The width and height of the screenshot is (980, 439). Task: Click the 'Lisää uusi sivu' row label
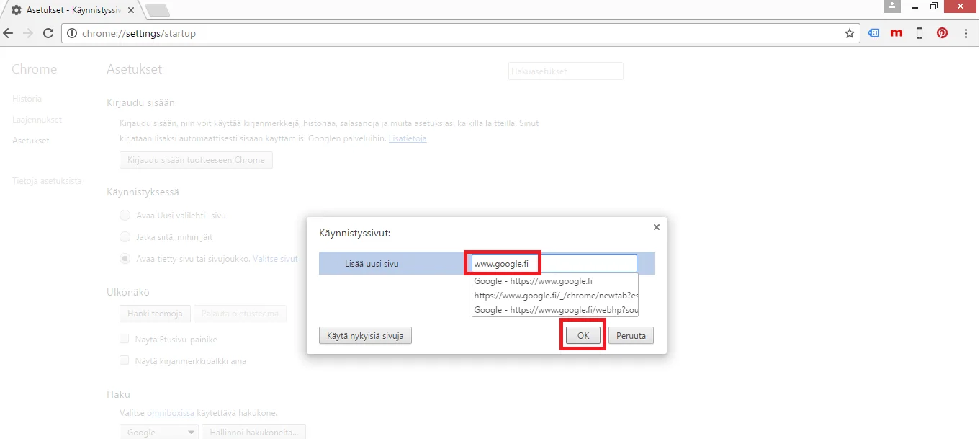(x=372, y=264)
